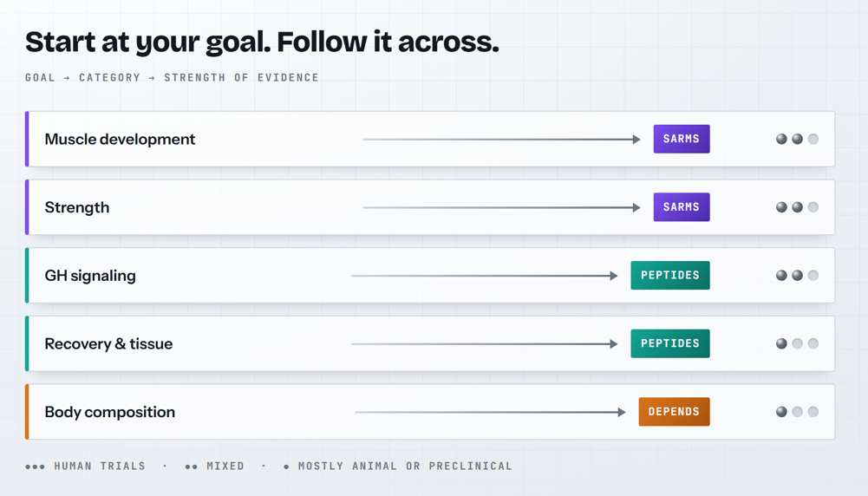The width and height of the screenshot is (868, 496).
Task: Click the HUMAN TRIALS legend entry
Action: coord(85,467)
